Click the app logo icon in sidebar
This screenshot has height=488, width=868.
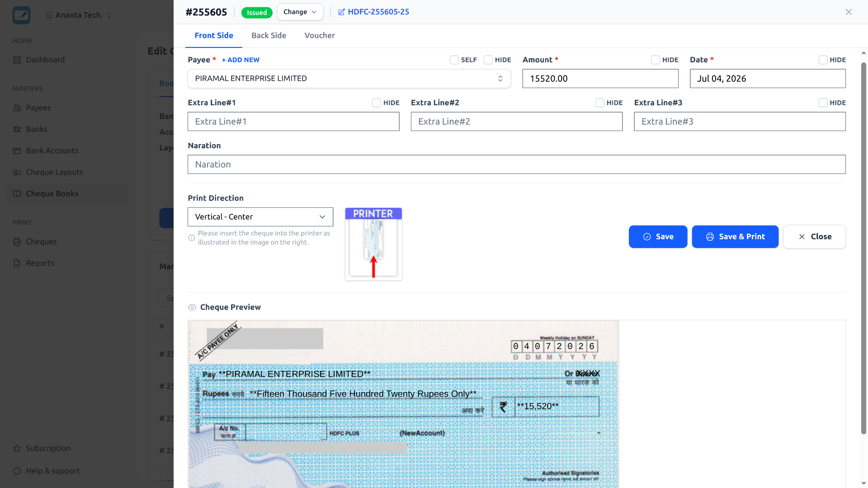pos(21,15)
